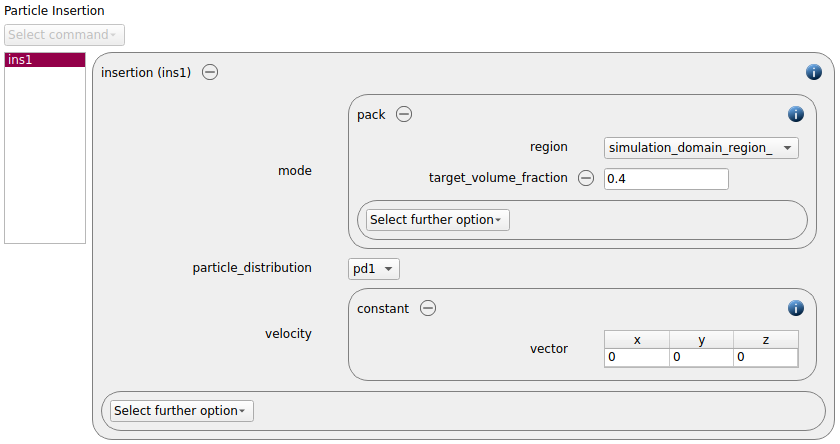Open bottom Select further option dropdown
This screenshot has height=444, width=840.
(182, 411)
